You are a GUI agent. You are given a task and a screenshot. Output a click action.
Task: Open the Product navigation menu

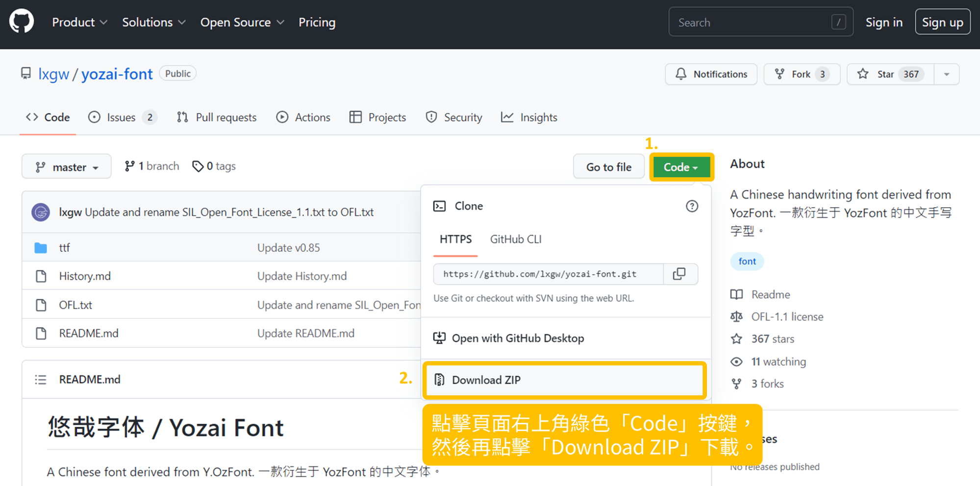[x=79, y=23]
